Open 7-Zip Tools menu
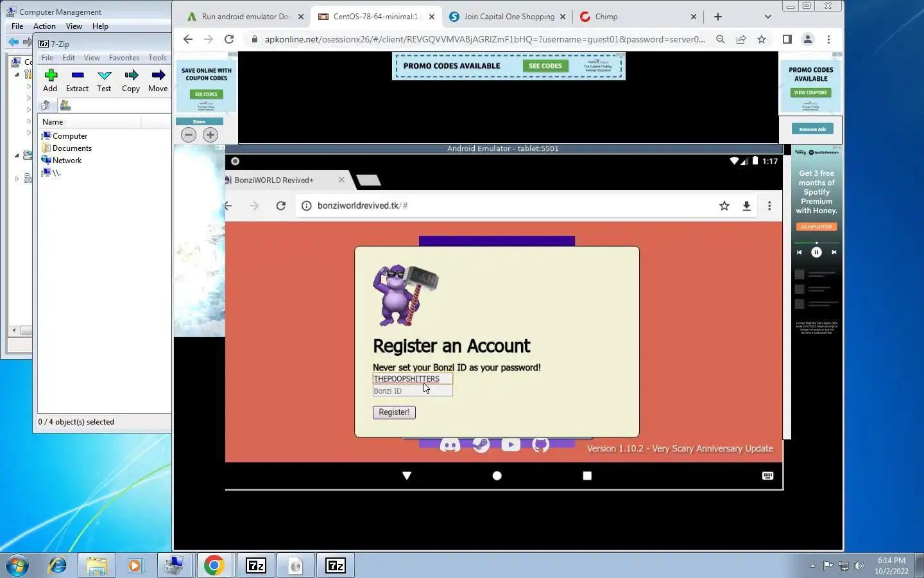Viewport: 924px width, 578px height. point(157,58)
